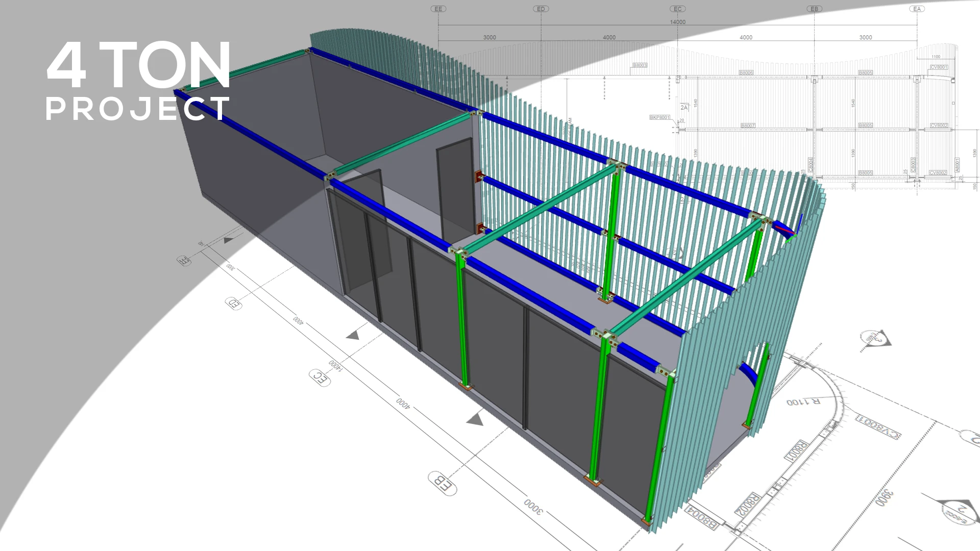The height and width of the screenshot is (551, 980).
Task: Select the EA grid bubble at top
Action: 917,9
